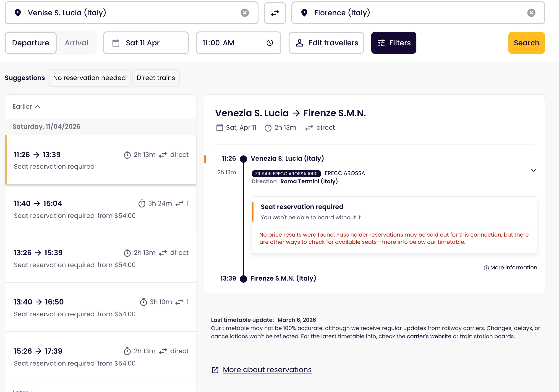Click the location pin icon in the Florence field
559x392 pixels.
(304, 13)
